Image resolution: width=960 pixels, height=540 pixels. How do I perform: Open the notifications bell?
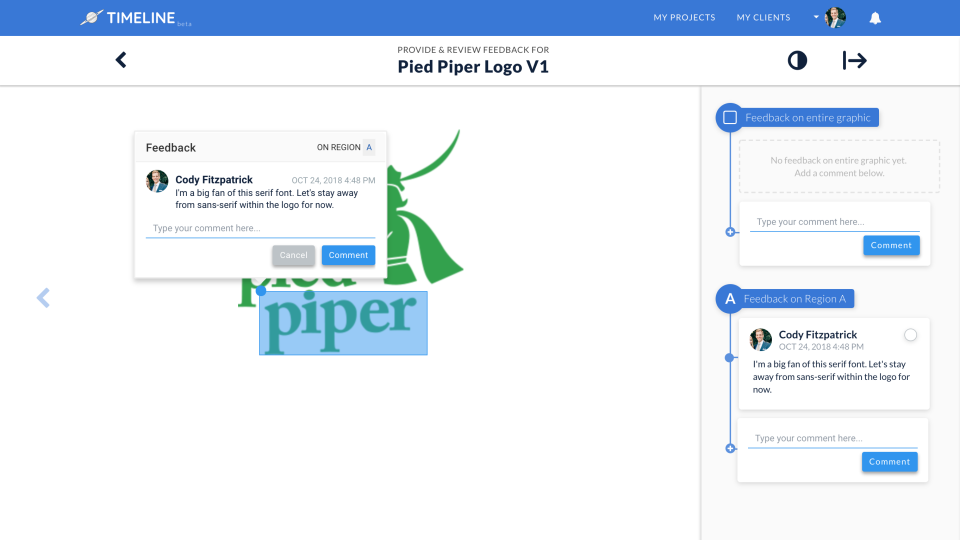(x=875, y=18)
